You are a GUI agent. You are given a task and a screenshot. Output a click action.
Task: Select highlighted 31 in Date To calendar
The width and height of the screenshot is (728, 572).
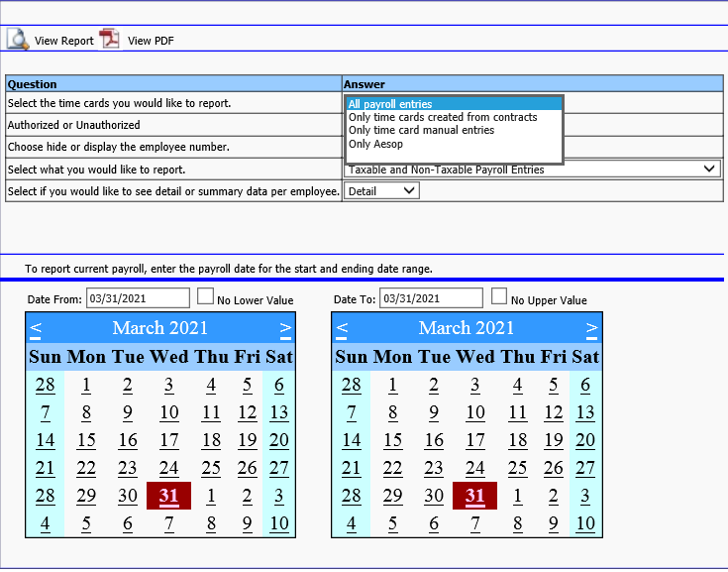475,496
